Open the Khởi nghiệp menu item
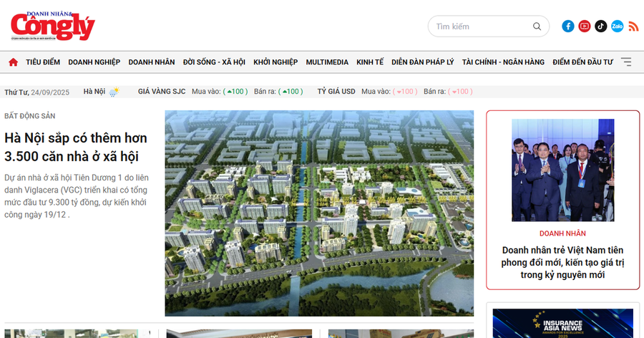Screen dimensions: 644x338 click(x=275, y=62)
